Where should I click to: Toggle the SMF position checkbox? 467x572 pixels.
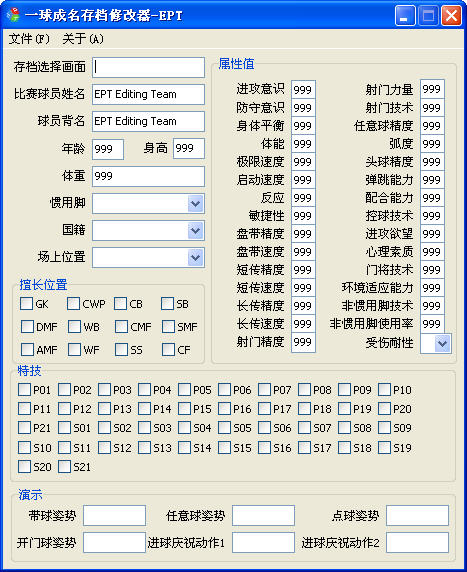pyautogui.click(x=169, y=326)
